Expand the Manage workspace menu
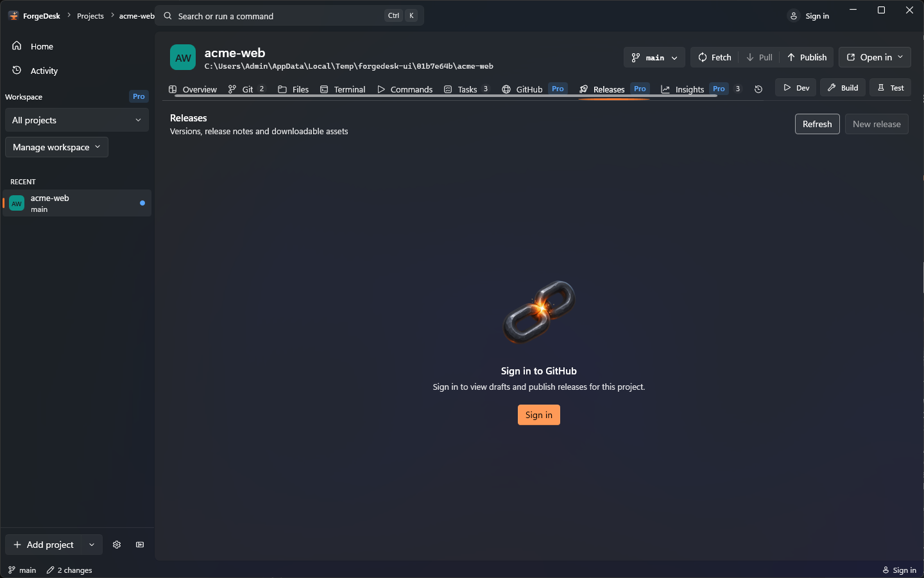The image size is (924, 578). point(56,147)
